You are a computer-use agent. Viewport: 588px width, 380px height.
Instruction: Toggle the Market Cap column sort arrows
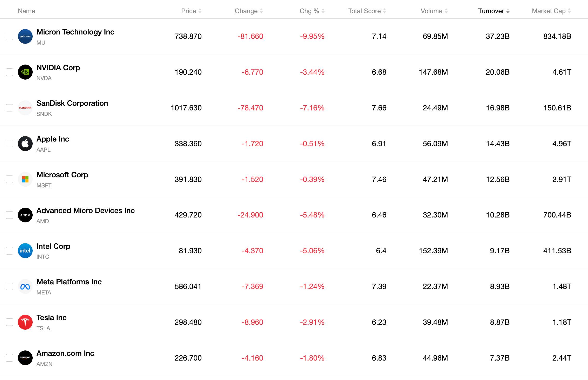coord(569,11)
